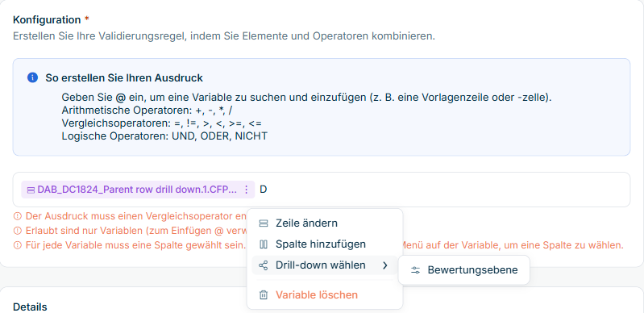
Task: Choose 'Variable löschen' to remove the variable
Action: coord(325,295)
